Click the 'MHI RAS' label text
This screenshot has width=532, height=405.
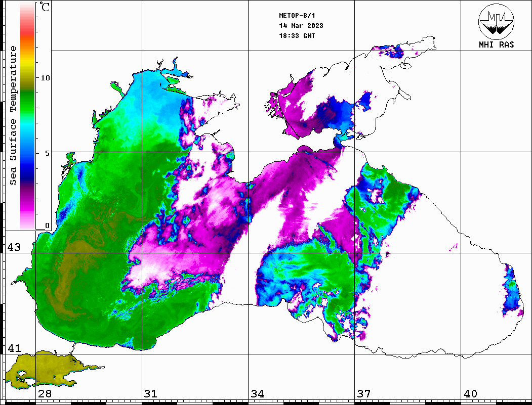(x=496, y=44)
